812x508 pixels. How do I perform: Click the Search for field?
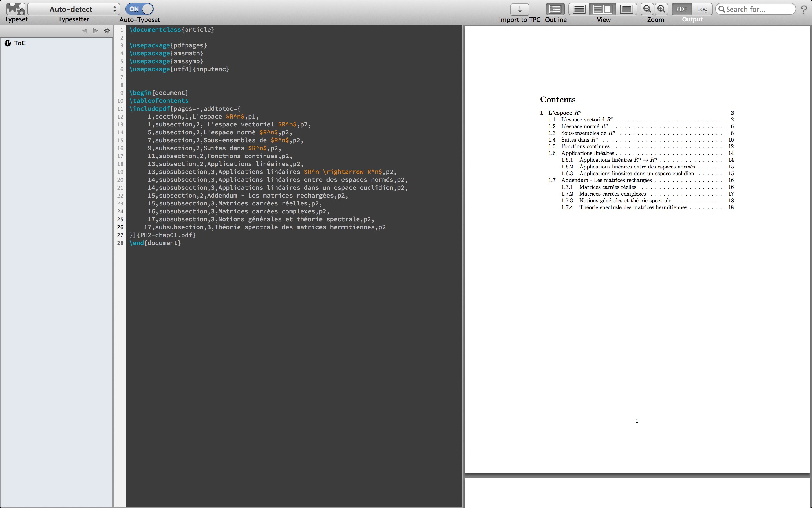tap(755, 9)
